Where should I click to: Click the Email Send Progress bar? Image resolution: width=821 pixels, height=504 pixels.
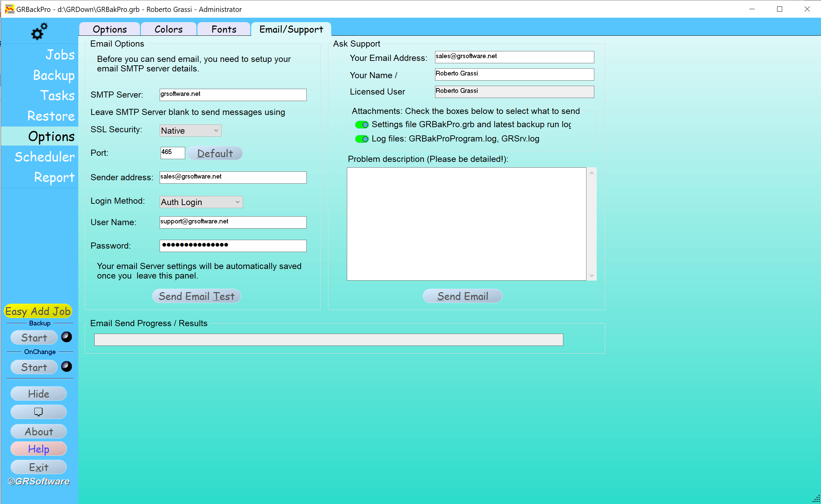coord(328,339)
